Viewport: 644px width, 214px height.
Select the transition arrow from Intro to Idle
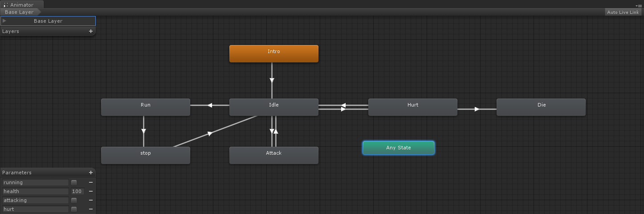272,80
